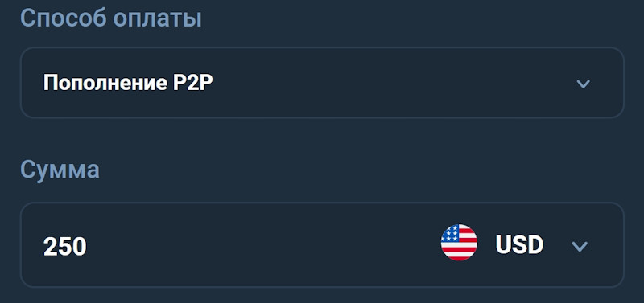Click the red-white striped flag circle
Viewport: 644px width, 303px height.
[459, 242]
